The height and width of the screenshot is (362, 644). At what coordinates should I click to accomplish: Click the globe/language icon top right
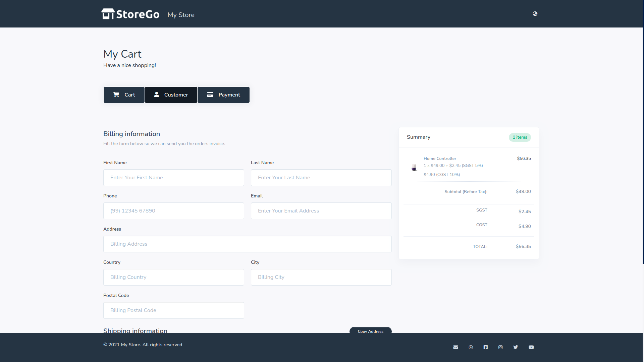pyautogui.click(x=535, y=14)
